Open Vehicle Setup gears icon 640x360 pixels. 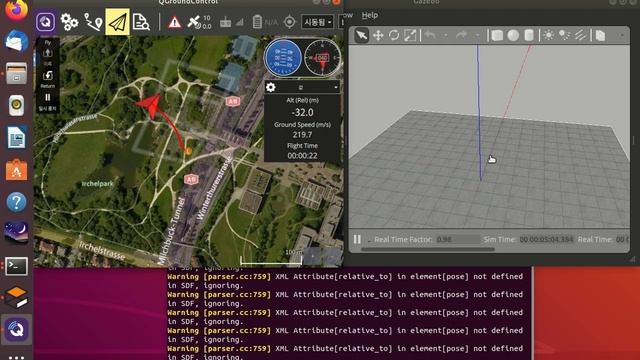[69, 22]
